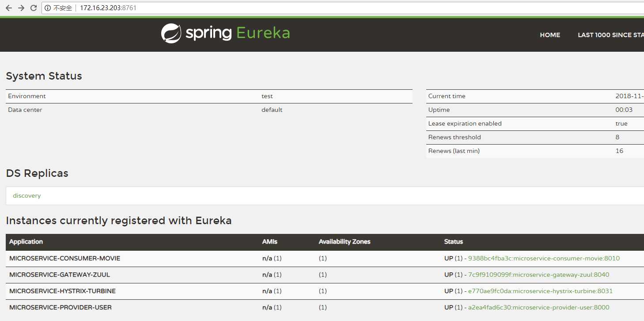Click the 不安全 security warning text
The image size is (644, 321).
click(x=63, y=8)
